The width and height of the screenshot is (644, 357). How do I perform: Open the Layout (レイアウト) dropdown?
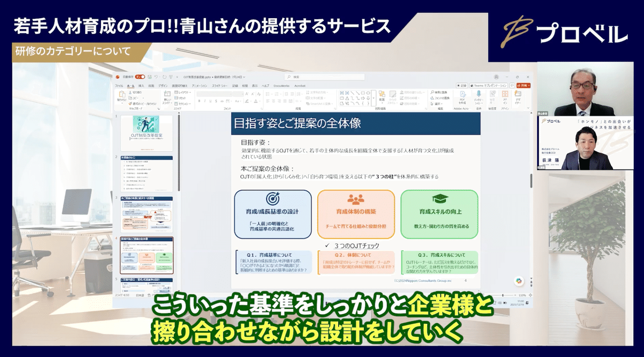click(182, 92)
